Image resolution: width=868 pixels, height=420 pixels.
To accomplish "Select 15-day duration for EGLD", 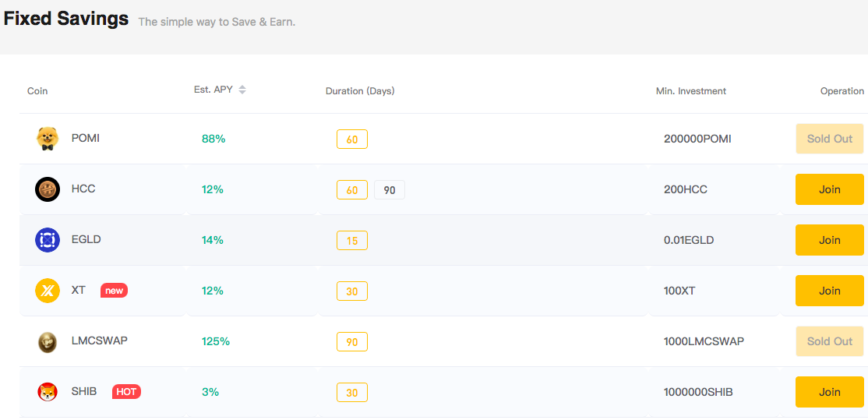I will click(x=352, y=241).
